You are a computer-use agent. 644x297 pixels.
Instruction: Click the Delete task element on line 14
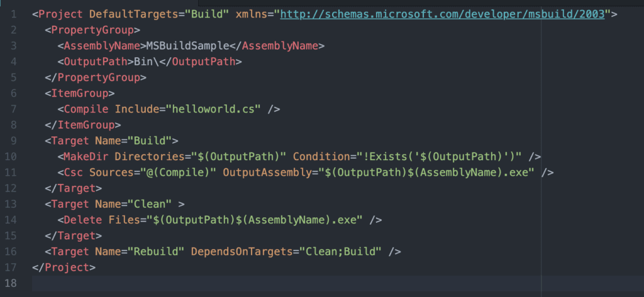click(83, 220)
